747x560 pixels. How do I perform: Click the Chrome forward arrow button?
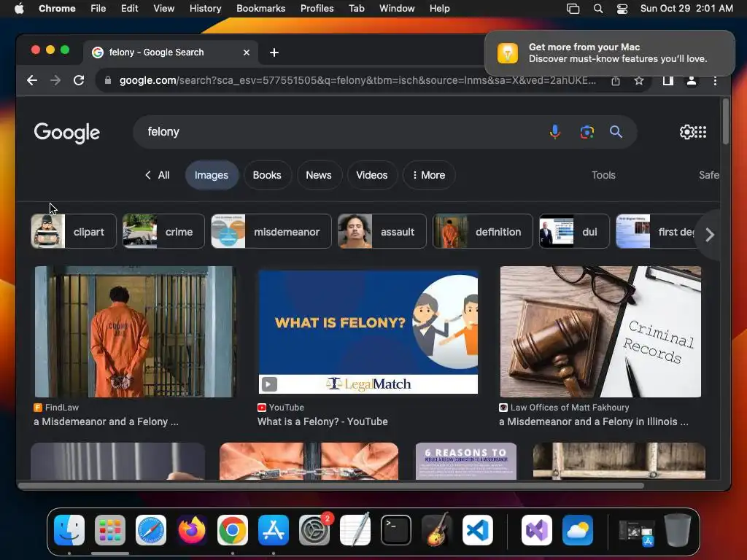coord(55,80)
